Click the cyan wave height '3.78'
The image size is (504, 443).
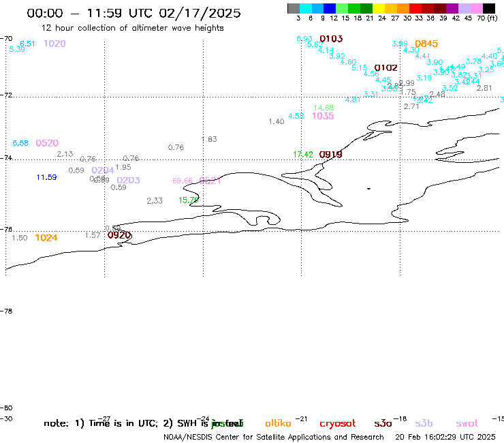pos(473,61)
